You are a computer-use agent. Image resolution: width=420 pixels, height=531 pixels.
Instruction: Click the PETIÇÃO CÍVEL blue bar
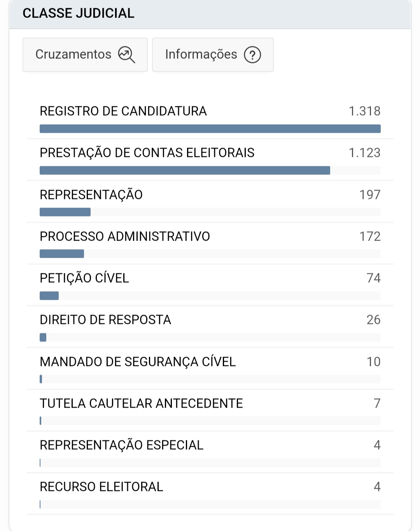point(49,296)
